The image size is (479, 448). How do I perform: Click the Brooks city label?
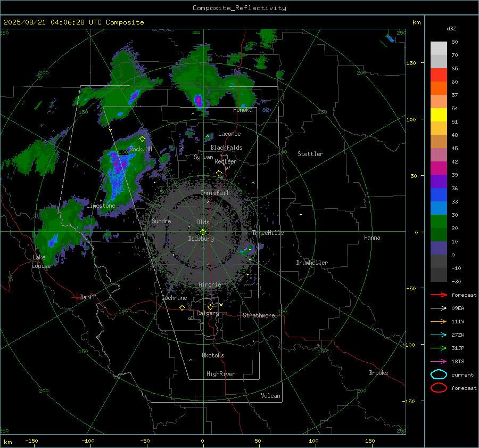378,373
